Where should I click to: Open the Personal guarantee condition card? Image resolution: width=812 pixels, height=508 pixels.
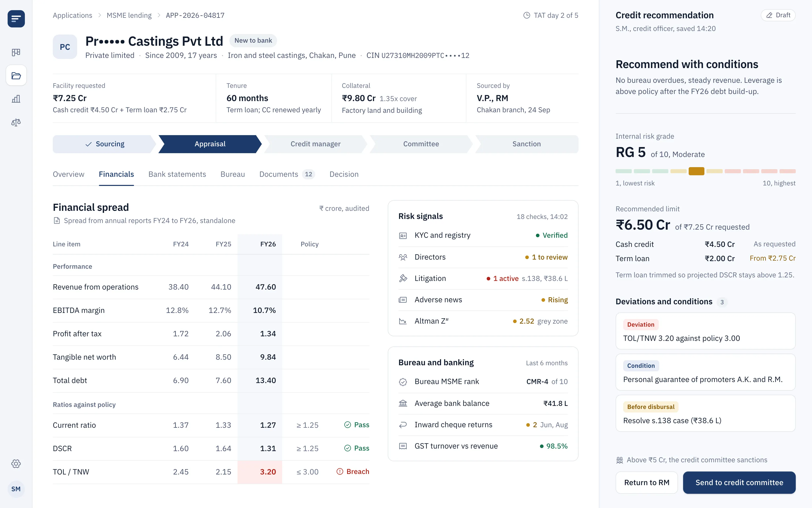[705, 372]
